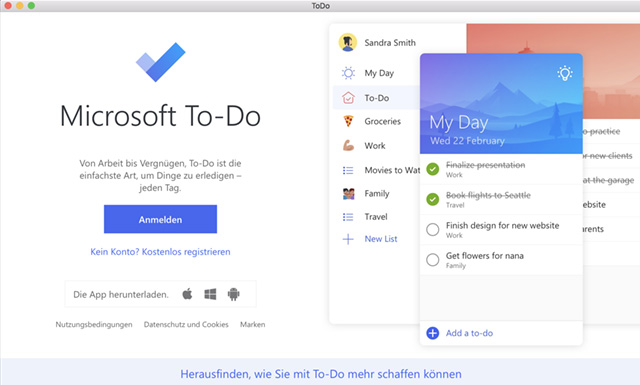The image size is (640, 385).
Task: Click the Apple download icon
Action: pos(187,294)
